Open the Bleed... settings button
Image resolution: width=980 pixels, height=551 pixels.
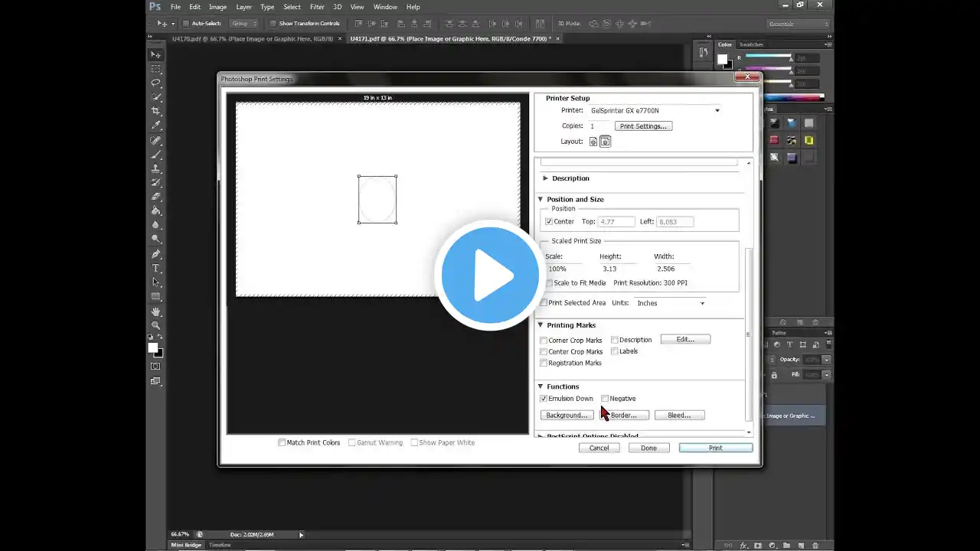click(679, 415)
